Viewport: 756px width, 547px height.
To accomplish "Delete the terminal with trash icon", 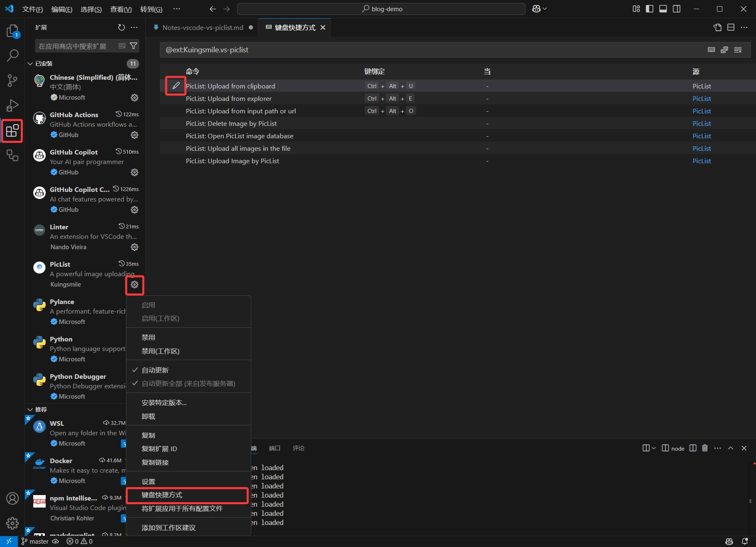I will 705,448.
